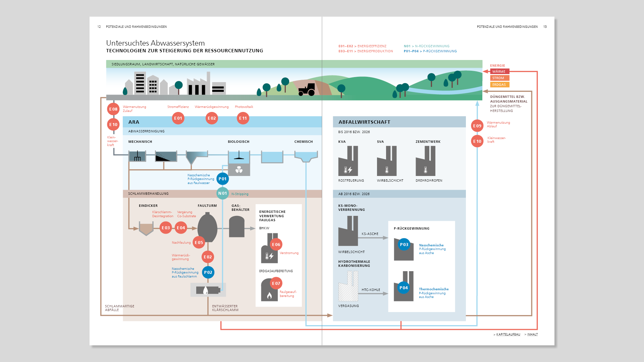This screenshot has width=644, height=362.
Task: Open the Kapitelaufbau link
Action: pyautogui.click(x=508, y=335)
